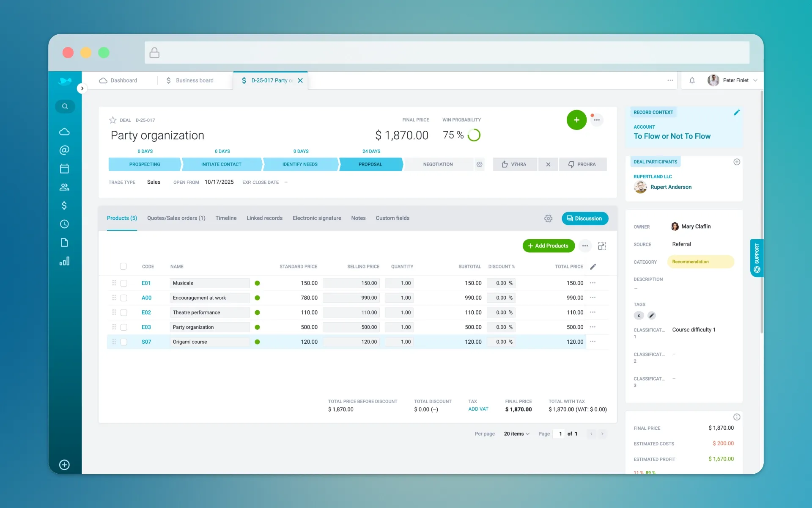Viewport: 812px width, 508px height.
Task: Select the Origami course row checkbox
Action: coord(124,342)
